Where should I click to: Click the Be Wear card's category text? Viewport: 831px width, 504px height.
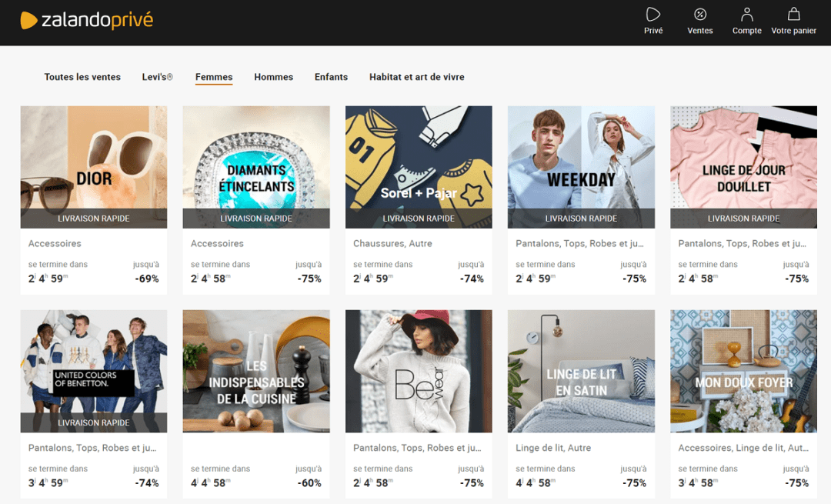tap(418, 448)
